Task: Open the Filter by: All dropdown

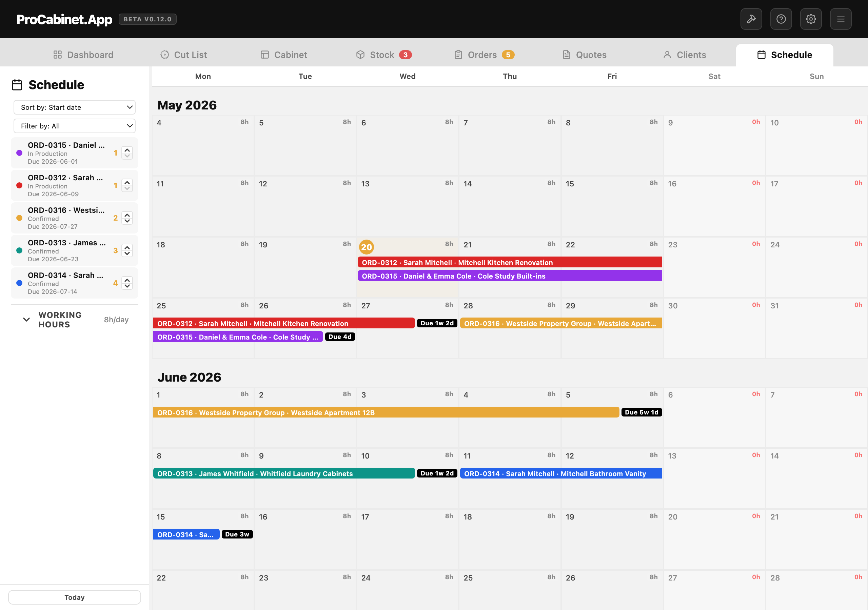Action: pos(75,126)
